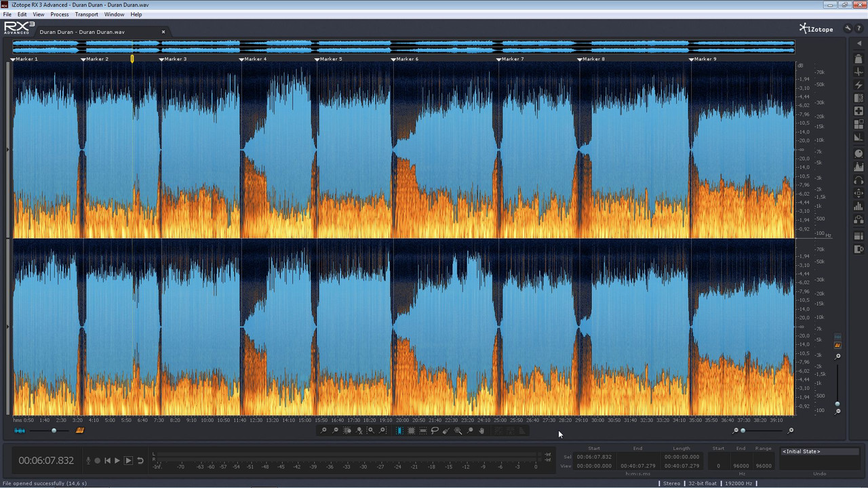The width and height of the screenshot is (868, 488).
Task: Jump to Marker 3
Action: tap(173, 59)
